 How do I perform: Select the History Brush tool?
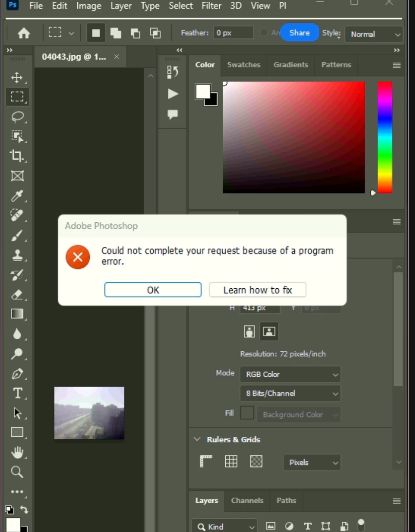click(x=17, y=275)
